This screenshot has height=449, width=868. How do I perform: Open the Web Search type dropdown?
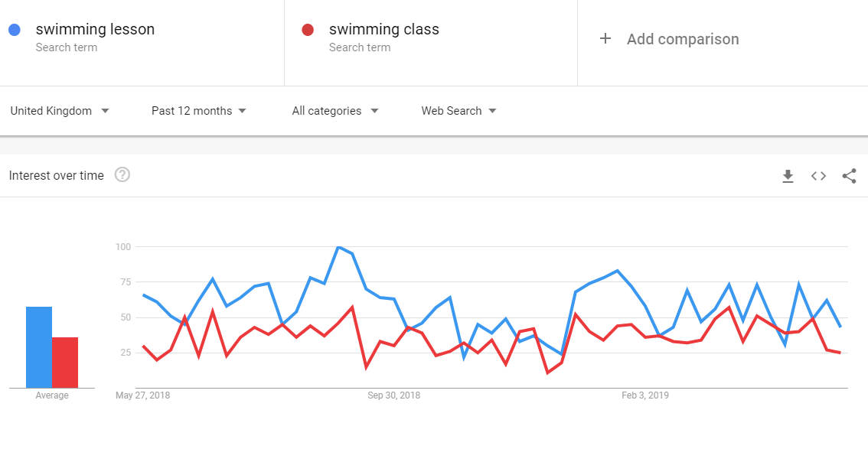pyautogui.click(x=457, y=111)
